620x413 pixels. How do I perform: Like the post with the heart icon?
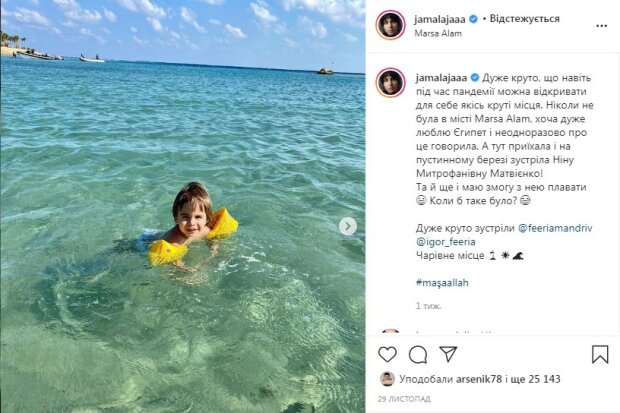coord(388,354)
